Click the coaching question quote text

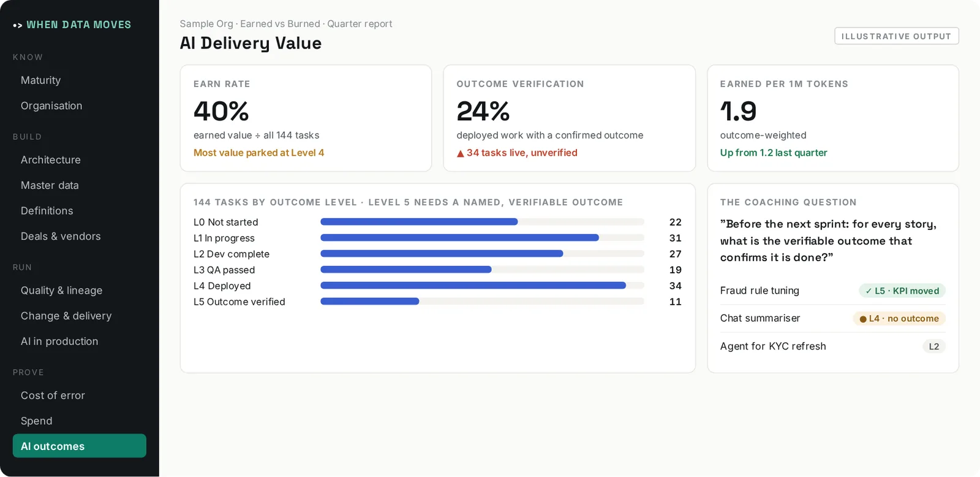tap(828, 241)
